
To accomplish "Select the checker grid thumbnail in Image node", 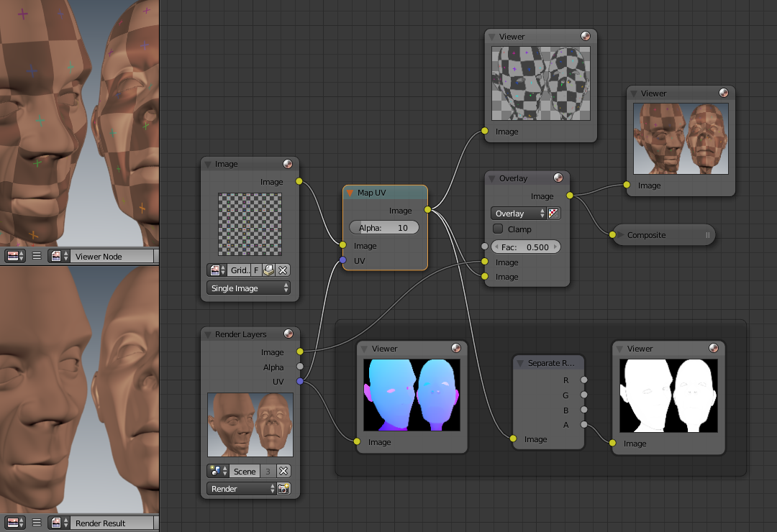I will click(250, 224).
